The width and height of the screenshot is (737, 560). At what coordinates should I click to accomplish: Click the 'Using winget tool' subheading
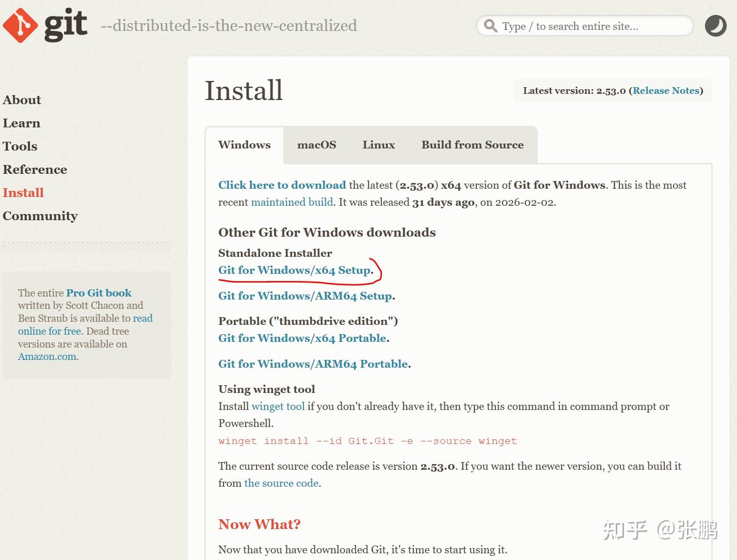[266, 389]
